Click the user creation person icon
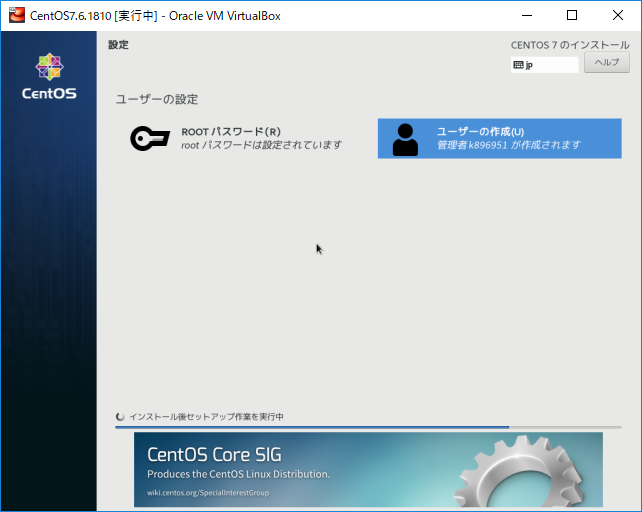The width and height of the screenshot is (642, 512). (x=405, y=140)
